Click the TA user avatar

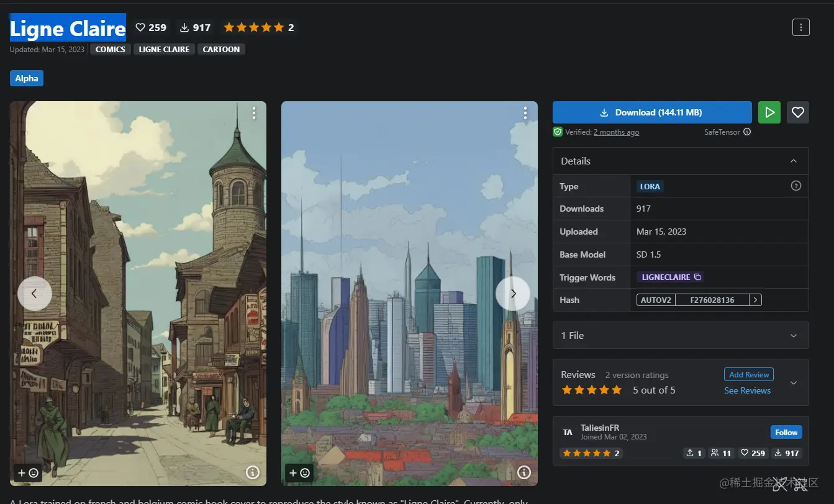568,432
